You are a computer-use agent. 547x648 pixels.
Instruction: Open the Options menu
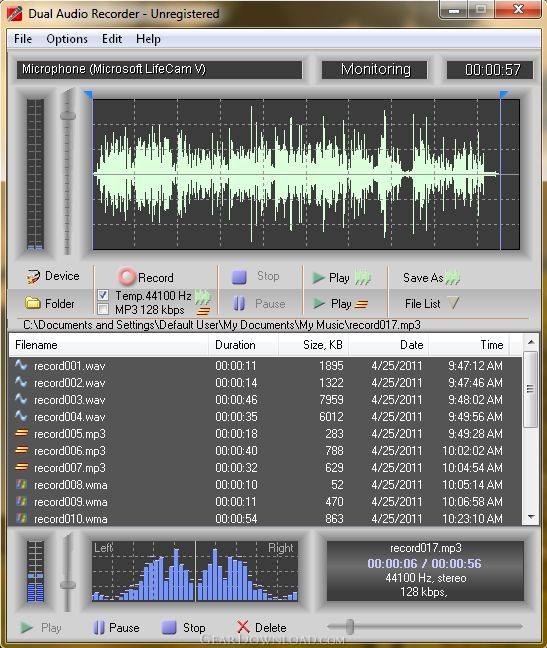click(x=67, y=39)
